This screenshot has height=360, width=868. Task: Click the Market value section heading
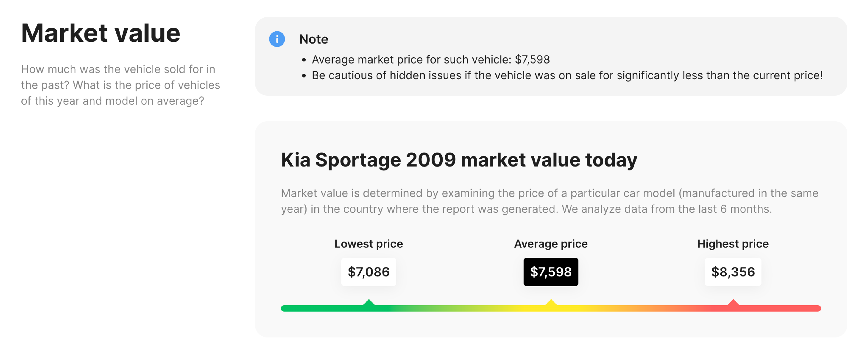pos(100,33)
